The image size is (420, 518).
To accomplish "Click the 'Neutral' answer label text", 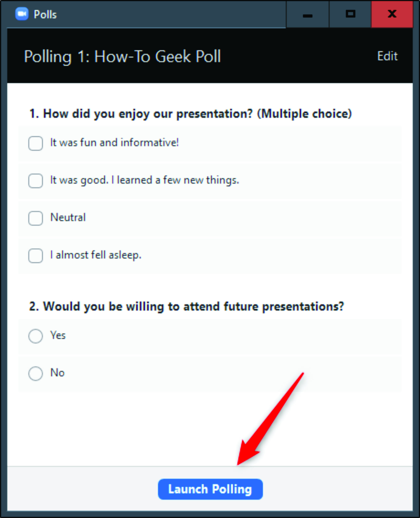I will pos(68,217).
